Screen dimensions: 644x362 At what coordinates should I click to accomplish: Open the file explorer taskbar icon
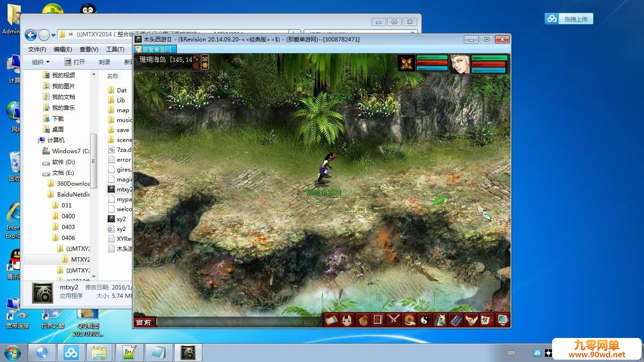click(x=99, y=353)
